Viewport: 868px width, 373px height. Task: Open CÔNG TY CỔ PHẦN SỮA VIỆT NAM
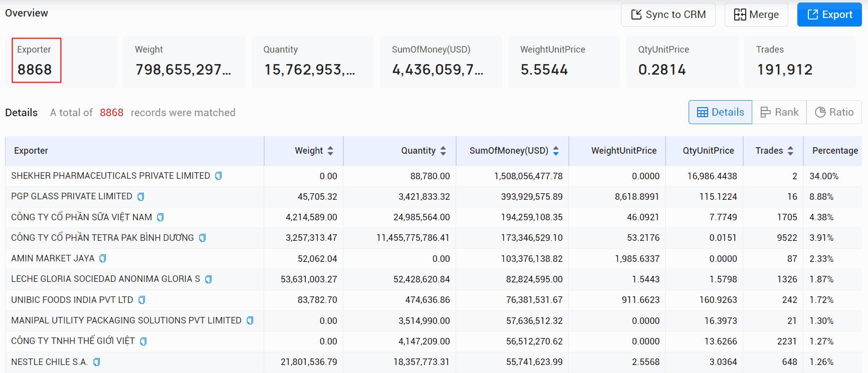pyautogui.click(x=82, y=217)
